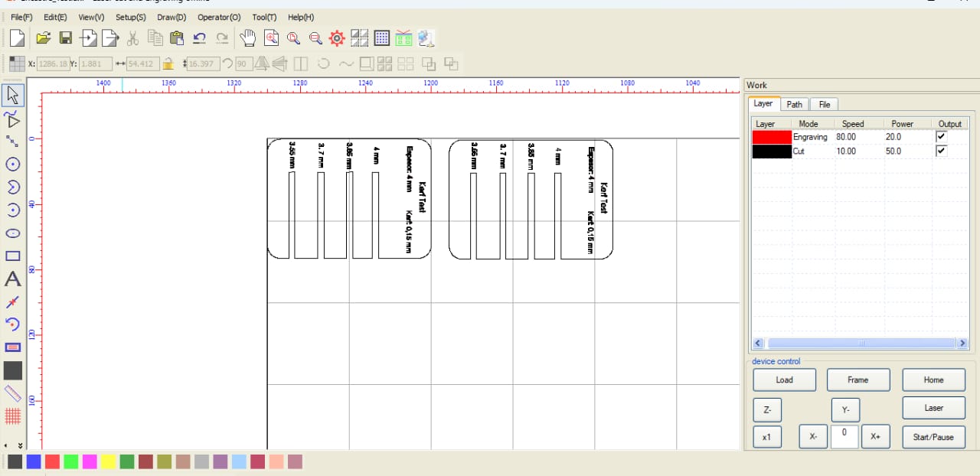Click the open folder icon
The height and width of the screenshot is (476, 980).
44,37
